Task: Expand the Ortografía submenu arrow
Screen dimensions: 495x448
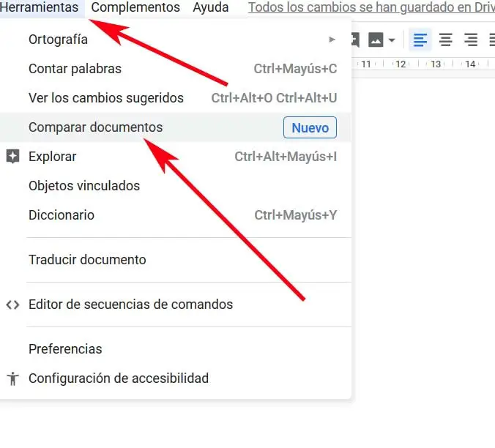Action: coord(332,40)
